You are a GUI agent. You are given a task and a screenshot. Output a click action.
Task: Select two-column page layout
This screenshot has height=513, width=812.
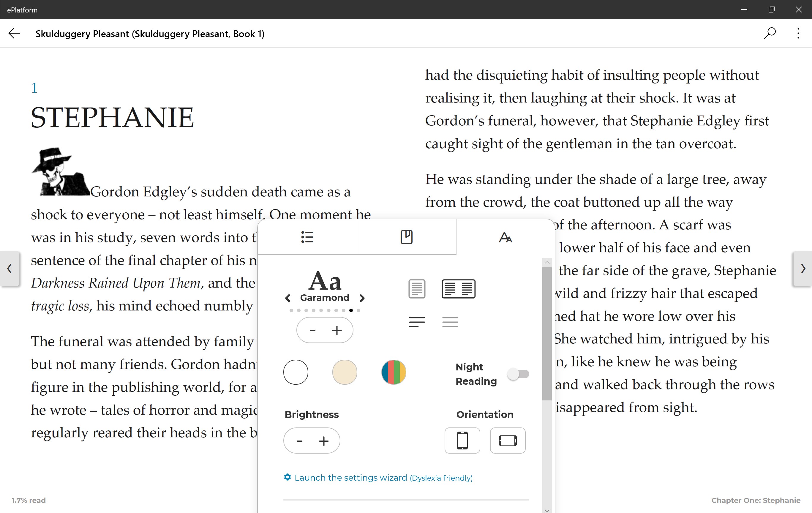[458, 289]
